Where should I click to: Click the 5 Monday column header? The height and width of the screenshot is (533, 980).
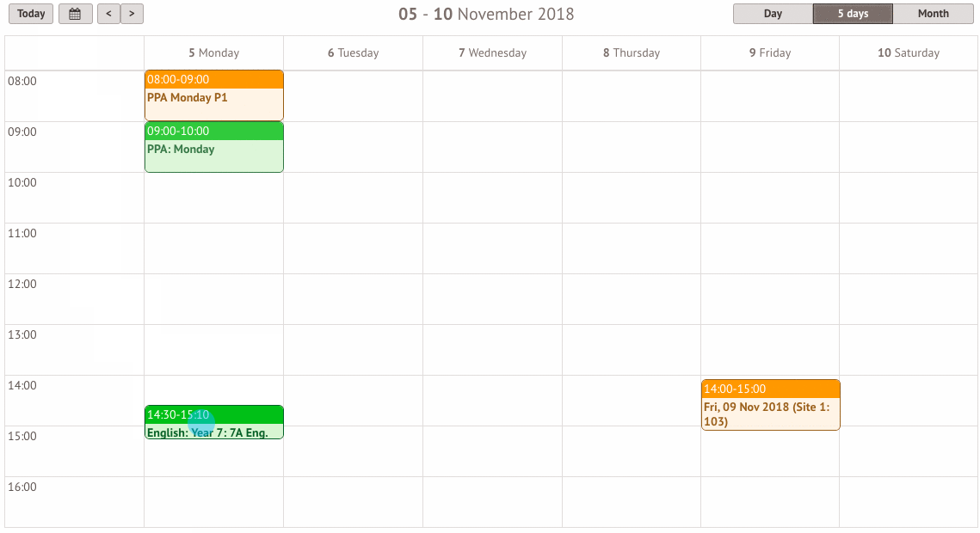click(213, 53)
